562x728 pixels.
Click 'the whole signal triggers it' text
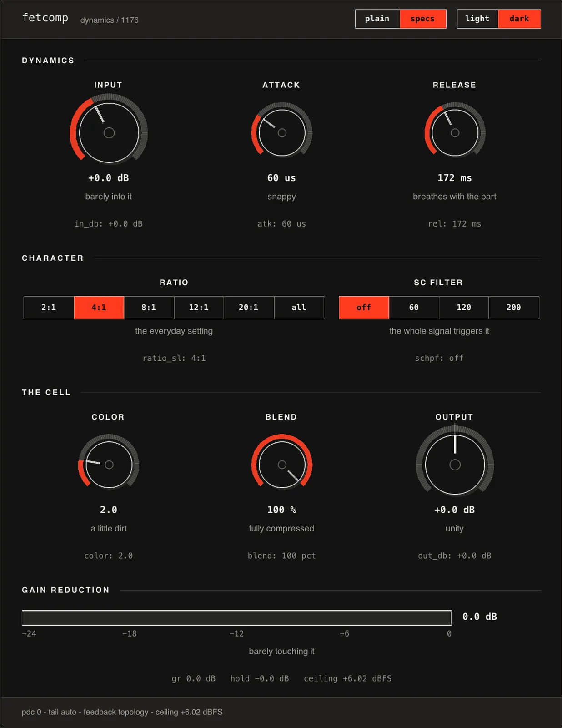[x=439, y=331]
